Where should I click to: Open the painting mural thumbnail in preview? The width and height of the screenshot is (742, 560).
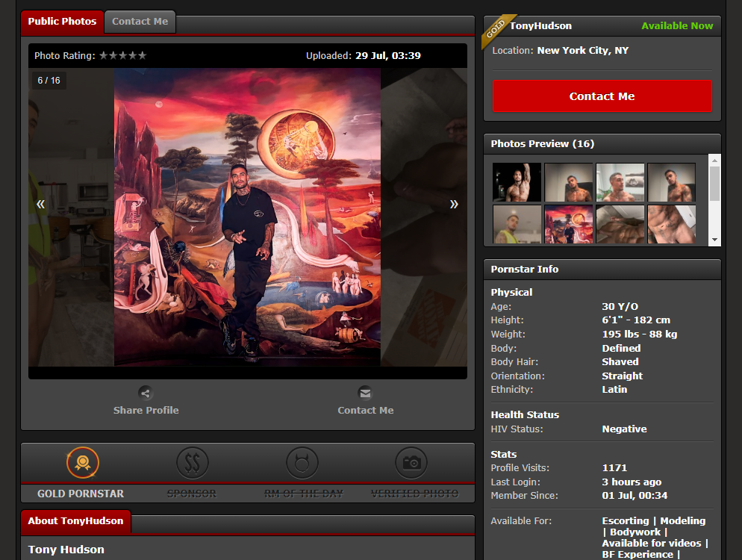click(568, 224)
